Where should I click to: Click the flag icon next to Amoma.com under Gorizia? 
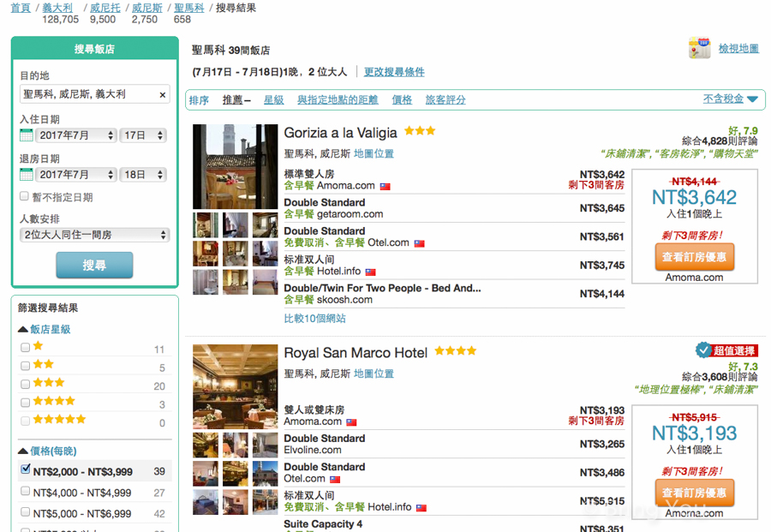click(385, 187)
